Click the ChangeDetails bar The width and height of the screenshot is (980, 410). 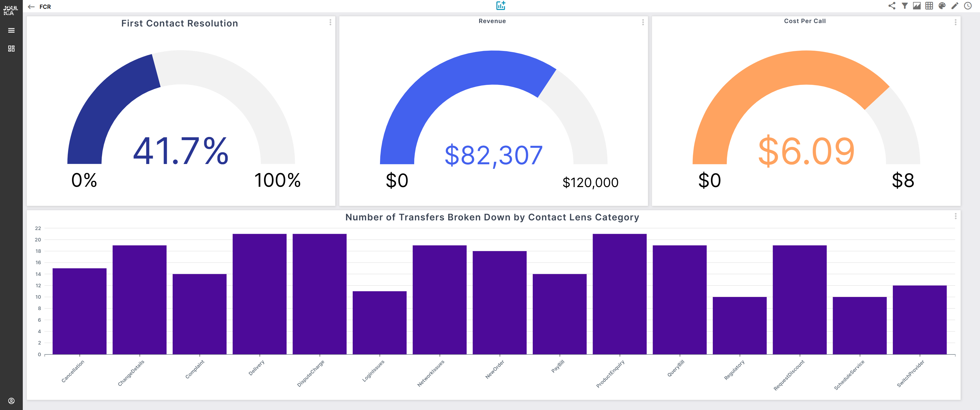[140, 300]
